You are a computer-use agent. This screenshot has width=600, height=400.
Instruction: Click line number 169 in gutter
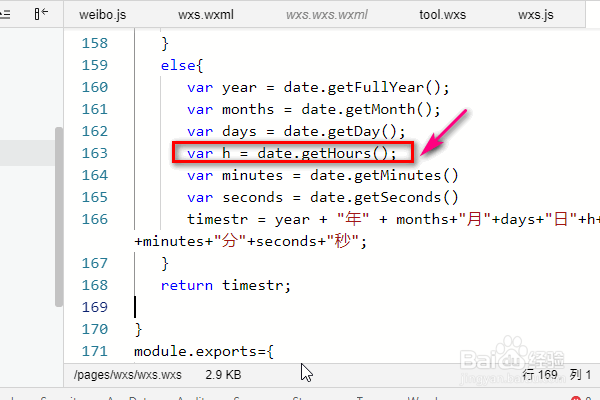95,307
